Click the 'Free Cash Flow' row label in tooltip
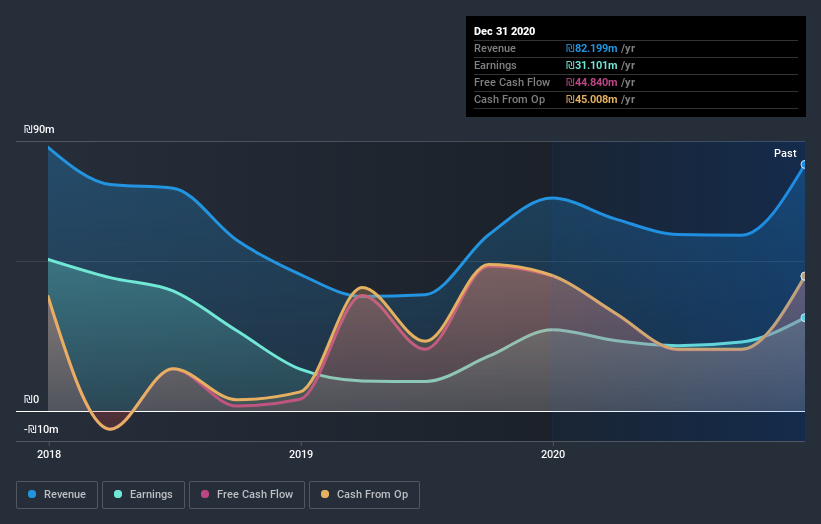Image resolution: width=821 pixels, height=524 pixels. pyautogui.click(x=512, y=82)
